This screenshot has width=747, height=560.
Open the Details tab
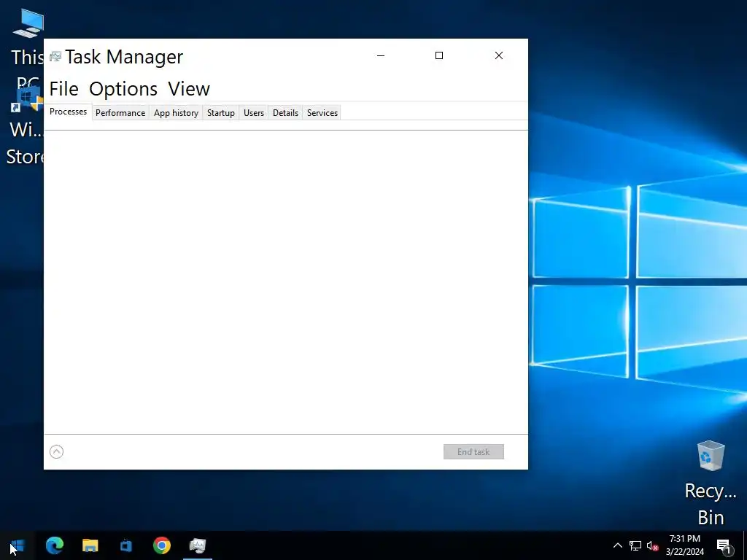[x=285, y=113]
